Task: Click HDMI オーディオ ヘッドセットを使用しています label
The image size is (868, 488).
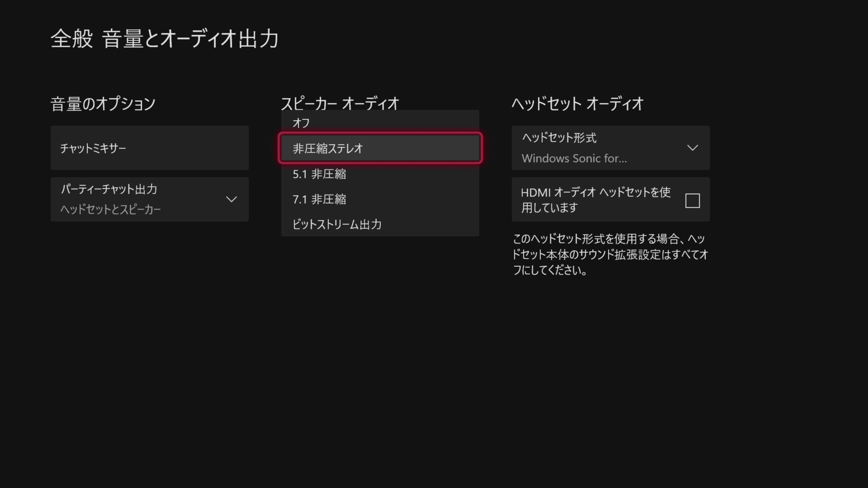Action: click(595, 200)
